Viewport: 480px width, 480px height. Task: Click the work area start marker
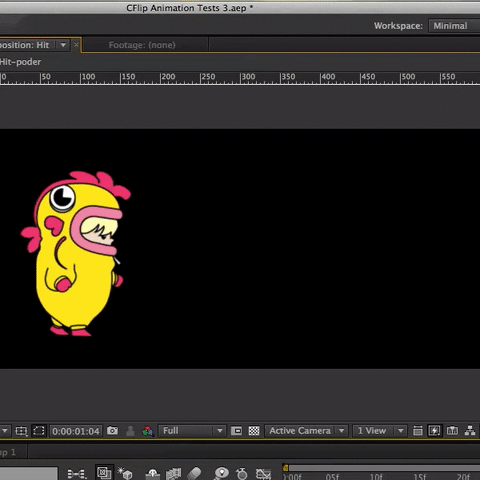click(x=285, y=468)
